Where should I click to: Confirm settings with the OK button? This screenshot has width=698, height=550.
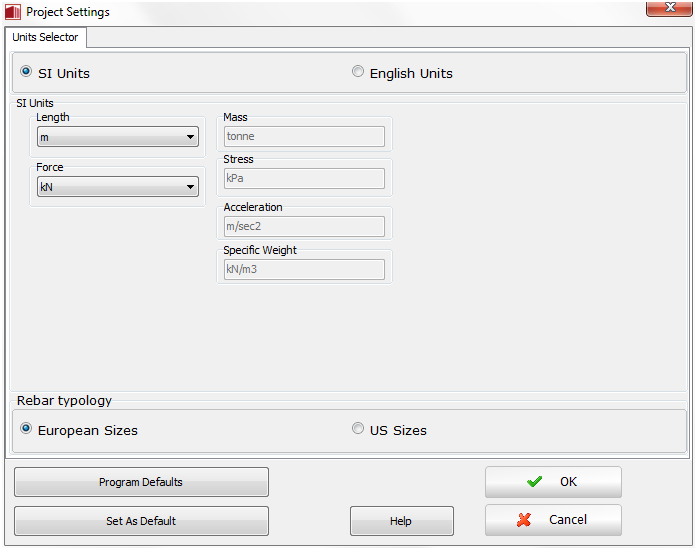point(553,482)
